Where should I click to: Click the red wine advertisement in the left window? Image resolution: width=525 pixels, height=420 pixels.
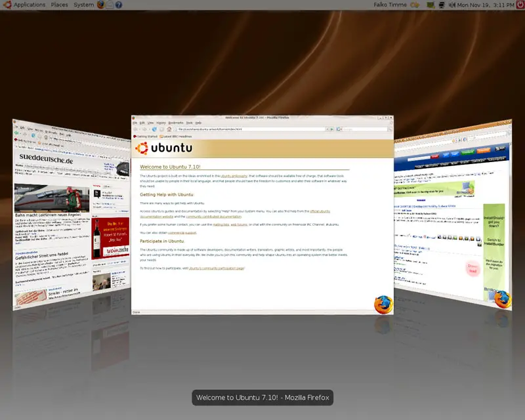(x=110, y=238)
